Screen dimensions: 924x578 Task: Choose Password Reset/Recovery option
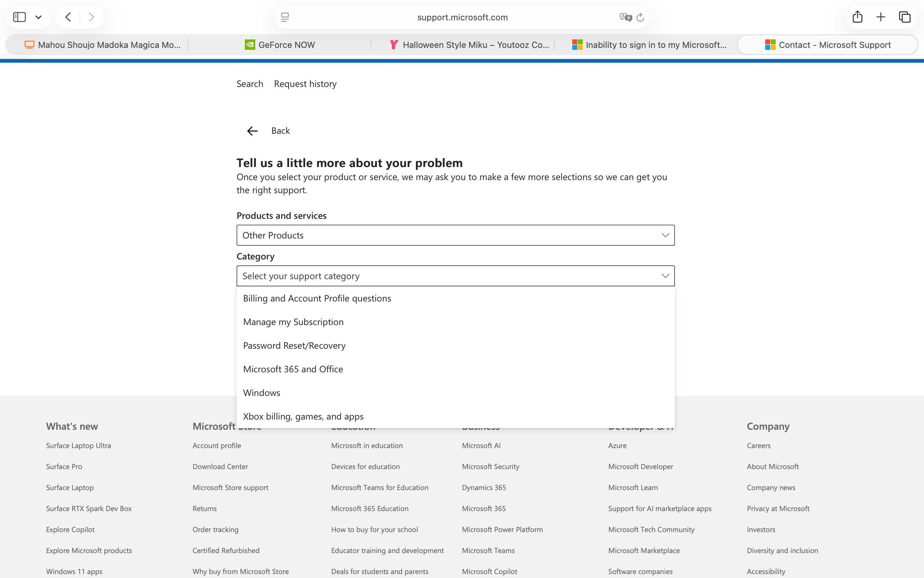point(455,345)
